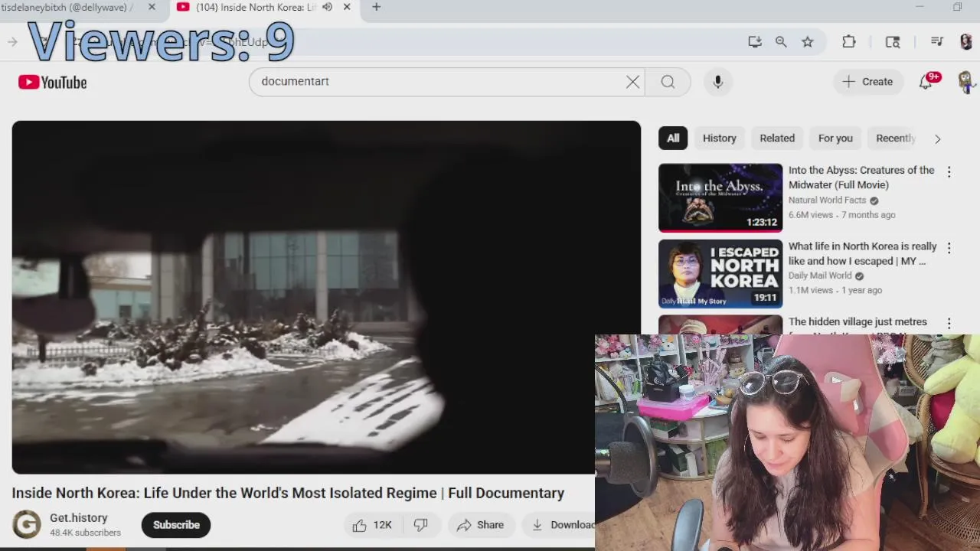Open The hidden village just metres title
The image size is (980, 551).
click(x=857, y=322)
